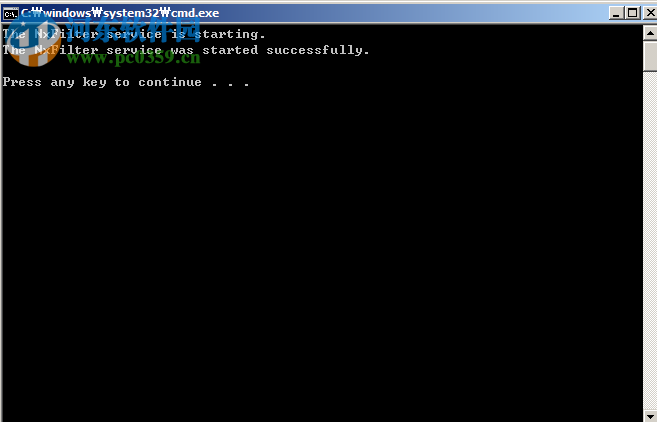Open the cmd.exe system menu icon
The image size is (657, 422).
click(10, 14)
